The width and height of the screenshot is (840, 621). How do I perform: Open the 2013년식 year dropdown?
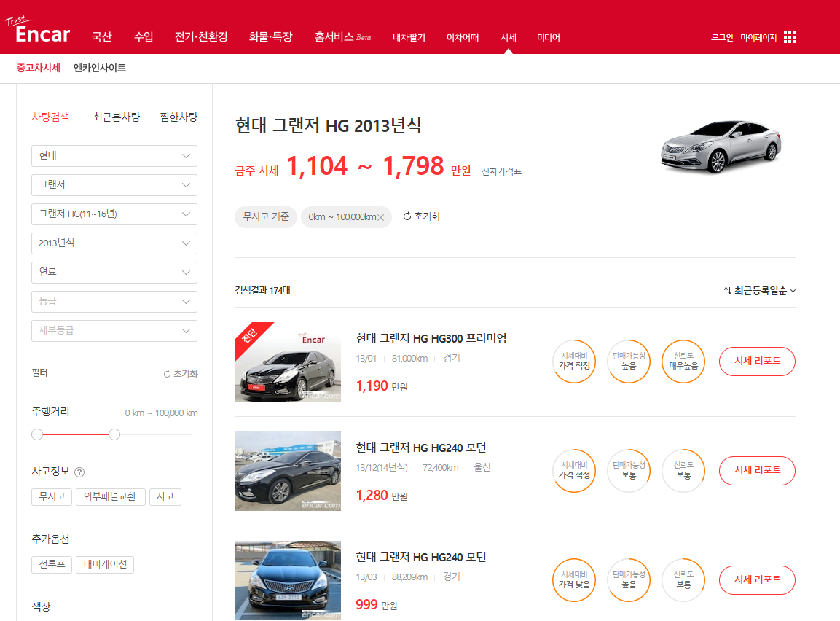click(114, 243)
